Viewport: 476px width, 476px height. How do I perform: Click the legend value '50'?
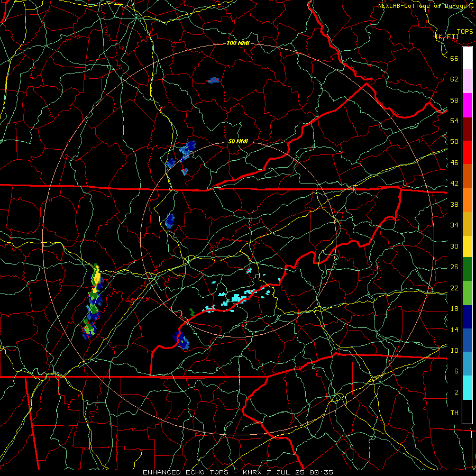454,141
